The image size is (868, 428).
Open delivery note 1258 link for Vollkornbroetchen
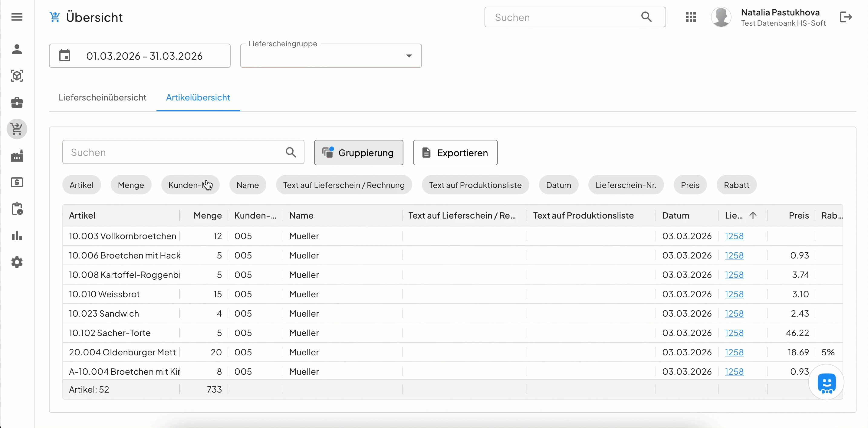point(734,236)
